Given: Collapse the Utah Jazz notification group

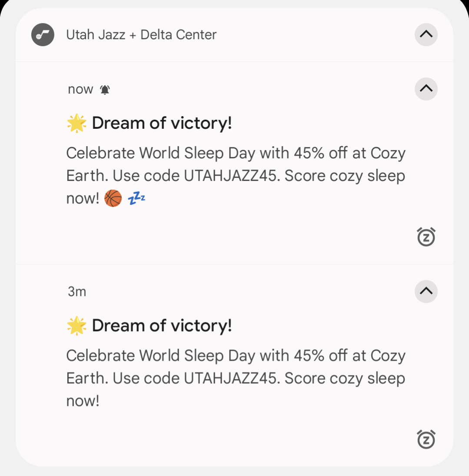Looking at the screenshot, I should point(426,34).
